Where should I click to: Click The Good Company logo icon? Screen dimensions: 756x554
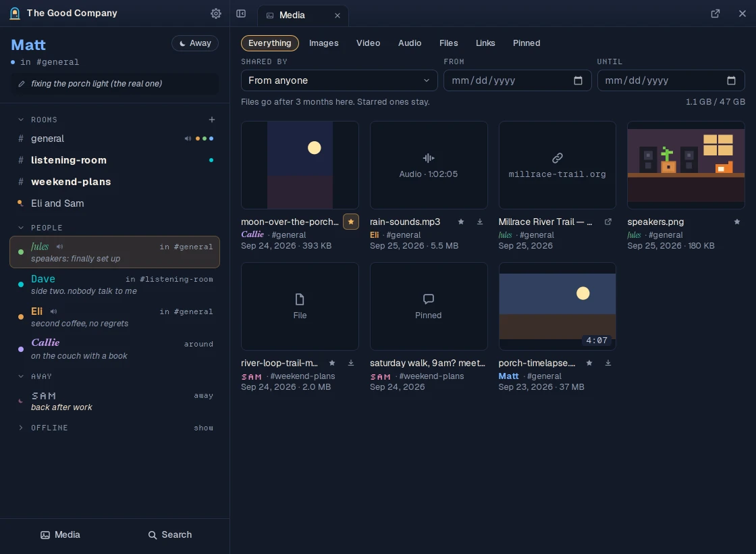[15, 14]
